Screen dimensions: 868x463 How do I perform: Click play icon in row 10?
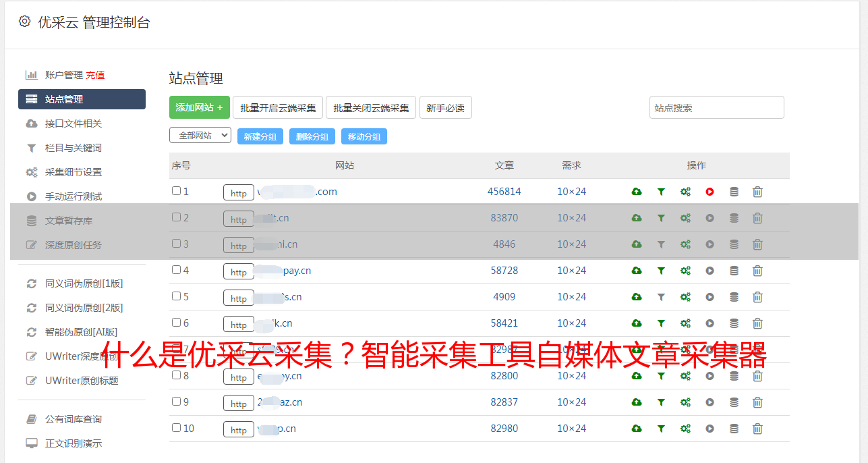point(710,429)
